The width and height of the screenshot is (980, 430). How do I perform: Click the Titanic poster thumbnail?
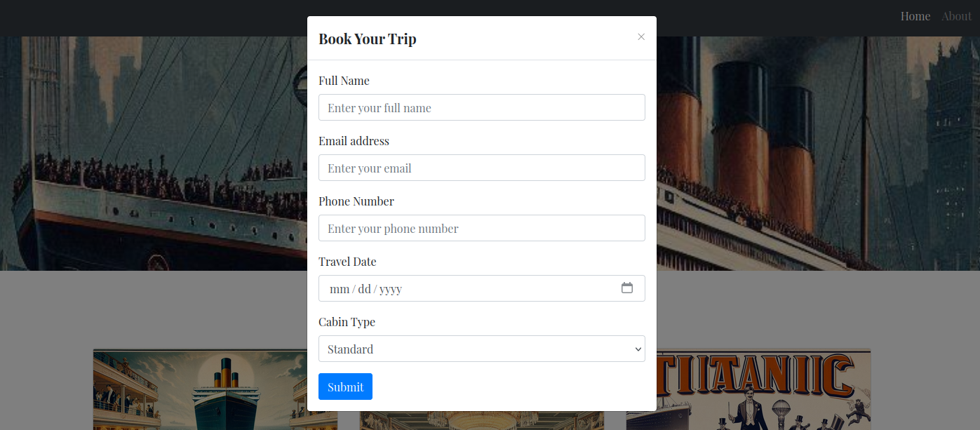[x=748, y=389]
